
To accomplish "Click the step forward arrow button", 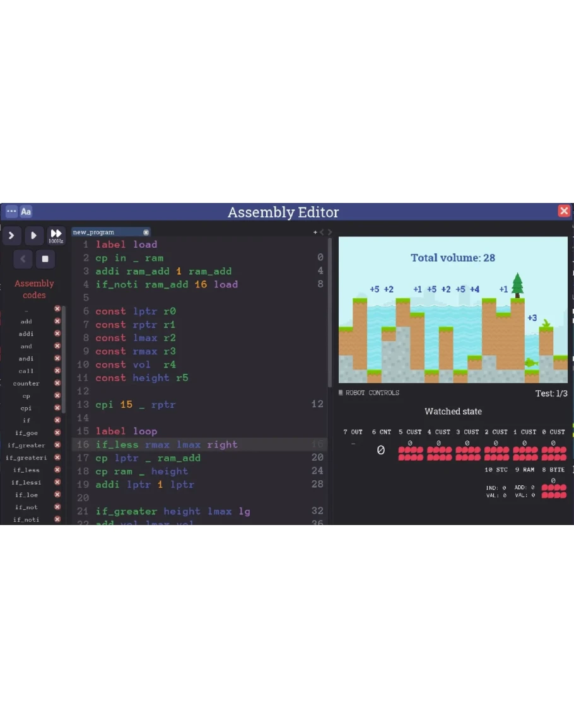I will (x=11, y=236).
